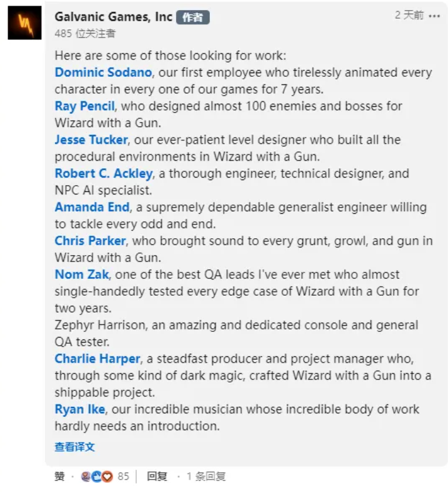The image size is (448, 492).
Task: Go to Nom Zak's profile
Action: (82, 274)
